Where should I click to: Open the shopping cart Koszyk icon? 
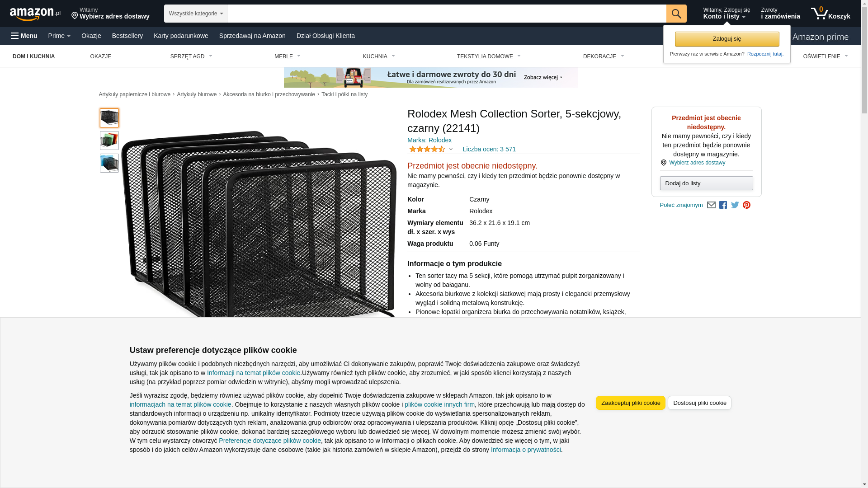coord(830,14)
